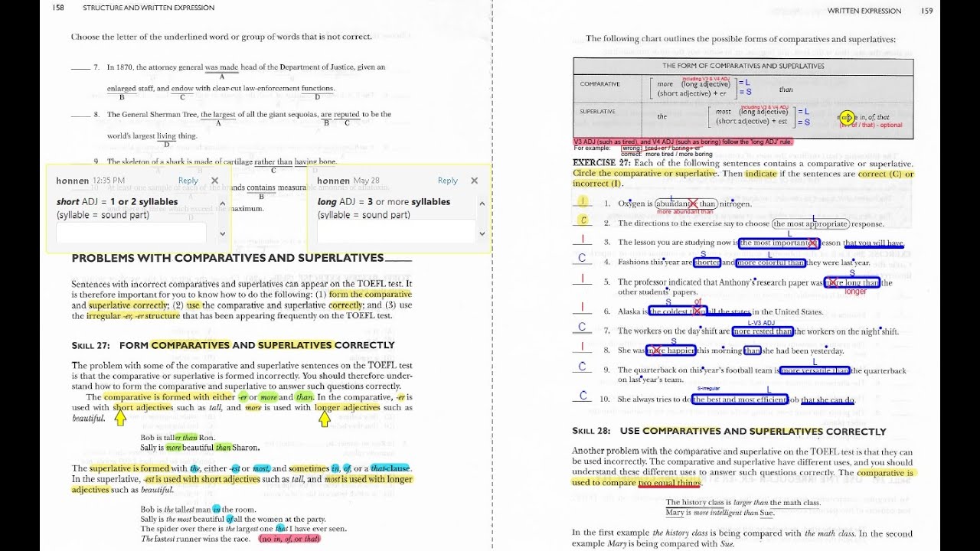
Task: Click the up arrow in the short ADJ comment scrollbar
Action: [223, 204]
